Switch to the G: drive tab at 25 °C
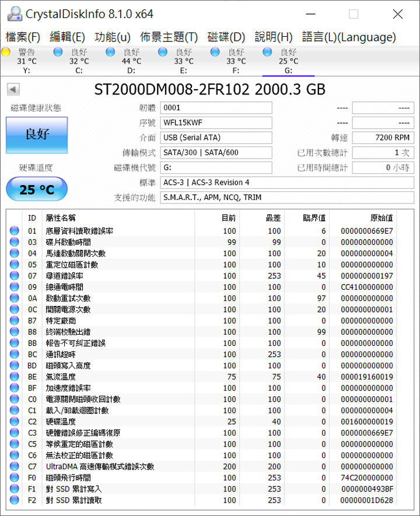The image size is (420, 516). coord(288,61)
